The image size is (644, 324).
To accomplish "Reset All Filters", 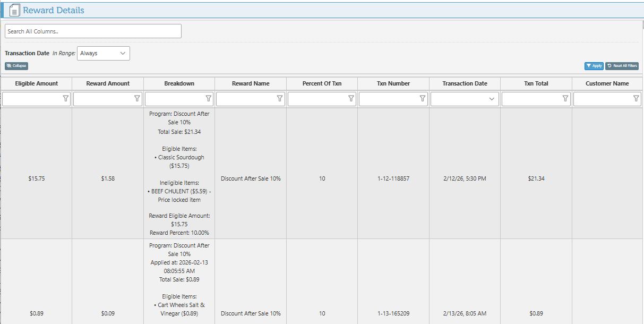I will tap(622, 66).
